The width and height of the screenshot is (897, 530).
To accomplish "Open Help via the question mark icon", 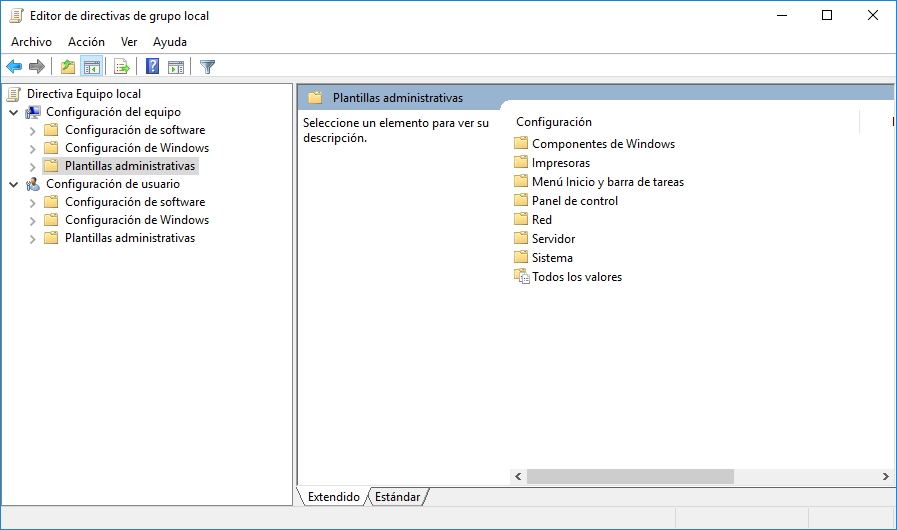I will pyautogui.click(x=153, y=66).
